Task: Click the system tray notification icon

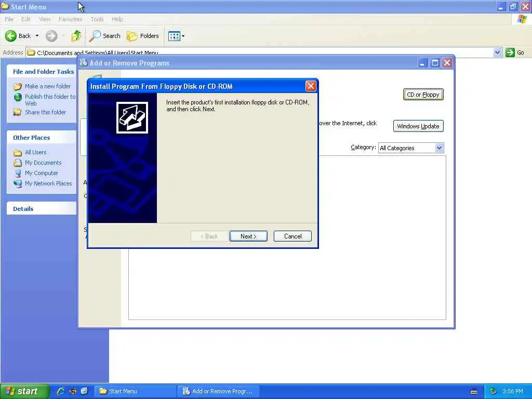Action: coord(494,392)
